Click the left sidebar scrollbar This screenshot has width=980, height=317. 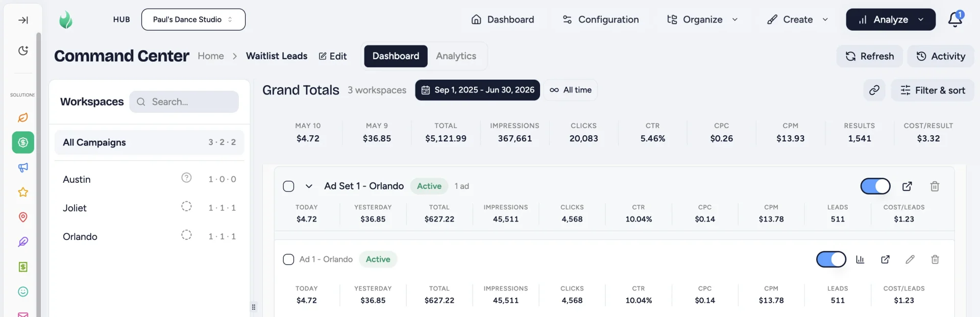click(x=39, y=174)
